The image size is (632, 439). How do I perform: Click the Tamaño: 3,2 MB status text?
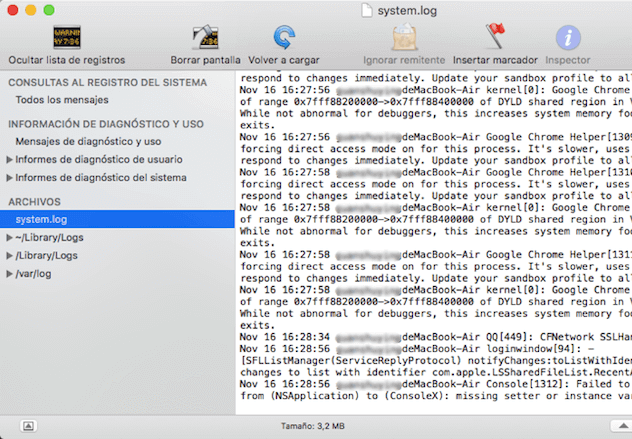(x=313, y=426)
